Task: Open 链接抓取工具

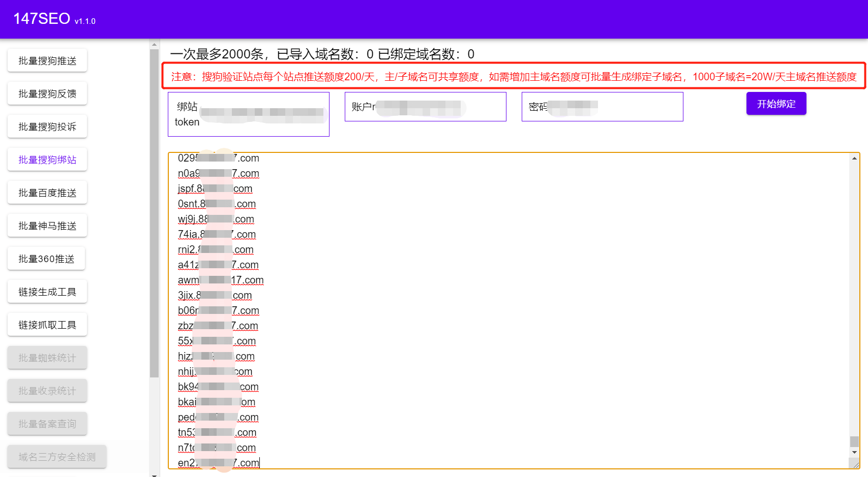Action: pyautogui.click(x=47, y=324)
